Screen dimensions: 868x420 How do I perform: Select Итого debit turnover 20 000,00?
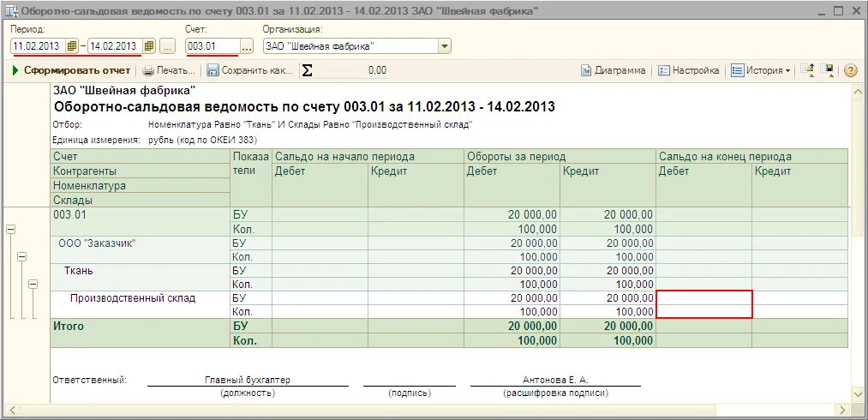pyautogui.click(x=512, y=326)
